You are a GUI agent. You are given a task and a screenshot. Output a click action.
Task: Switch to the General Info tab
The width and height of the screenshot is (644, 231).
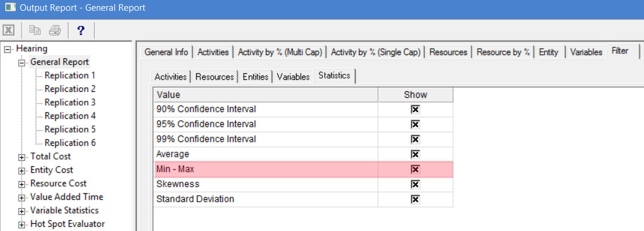(x=166, y=52)
